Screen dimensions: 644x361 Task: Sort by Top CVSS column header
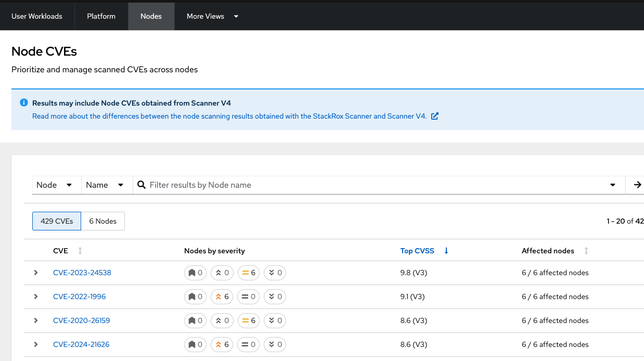(424, 251)
